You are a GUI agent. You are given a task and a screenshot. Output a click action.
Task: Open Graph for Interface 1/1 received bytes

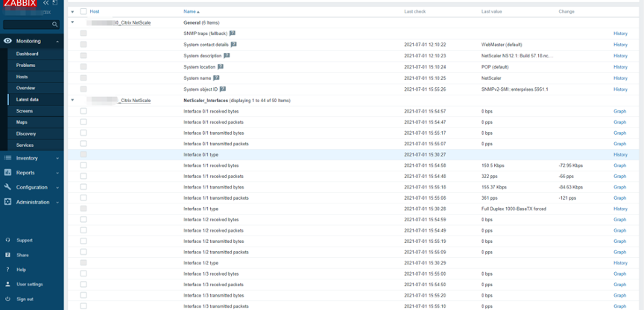point(619,165)
